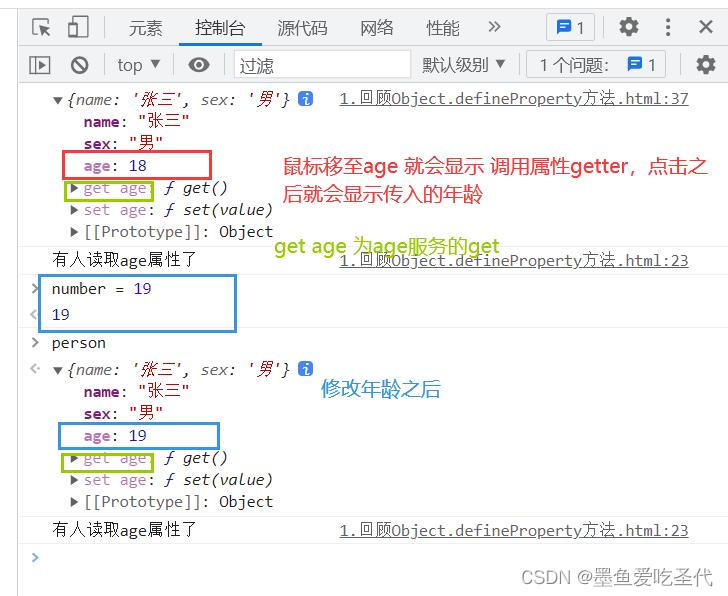The height and width of the screenshot is (596, 728).
Task: Open source link html:37
Action: click(514, 98)
